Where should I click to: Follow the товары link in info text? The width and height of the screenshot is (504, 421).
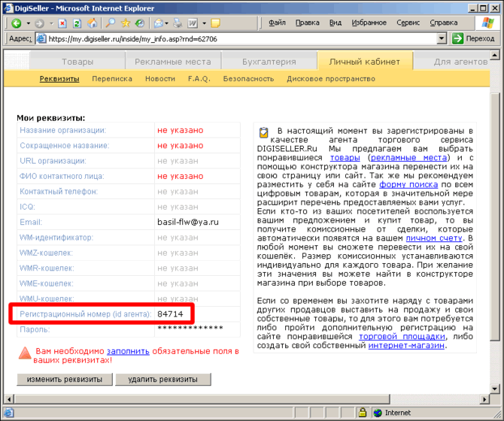coord(345,158)
